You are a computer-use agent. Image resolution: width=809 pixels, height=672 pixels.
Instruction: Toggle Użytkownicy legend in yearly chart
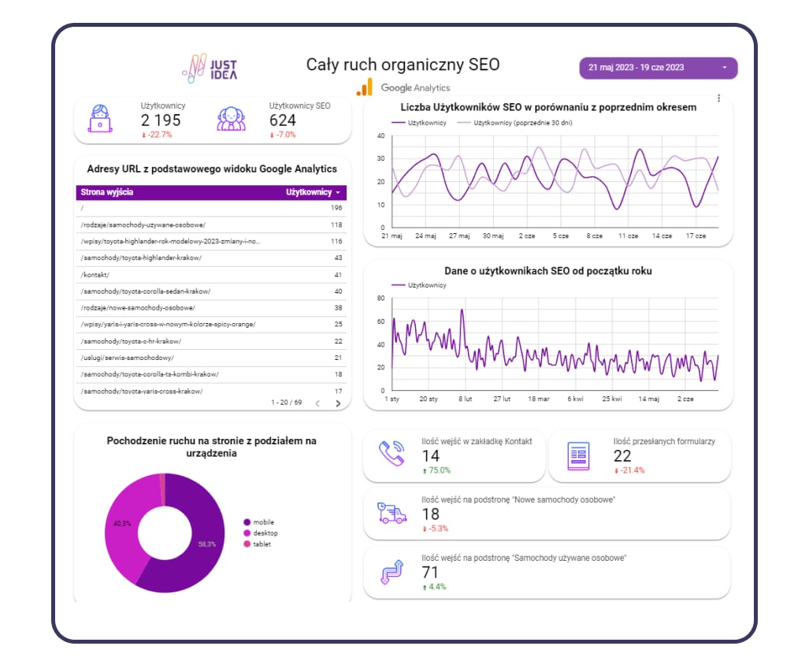419,285
